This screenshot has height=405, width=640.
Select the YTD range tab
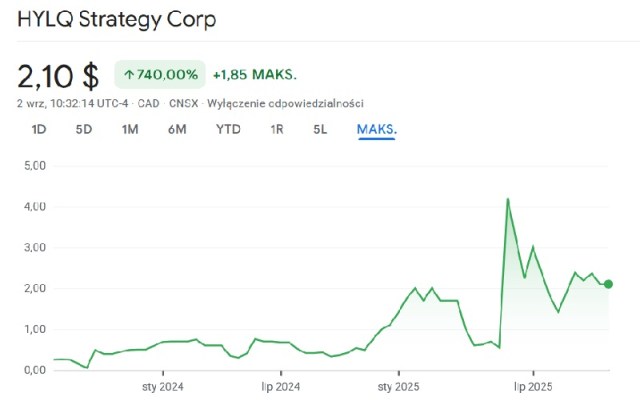coord(228,129)
